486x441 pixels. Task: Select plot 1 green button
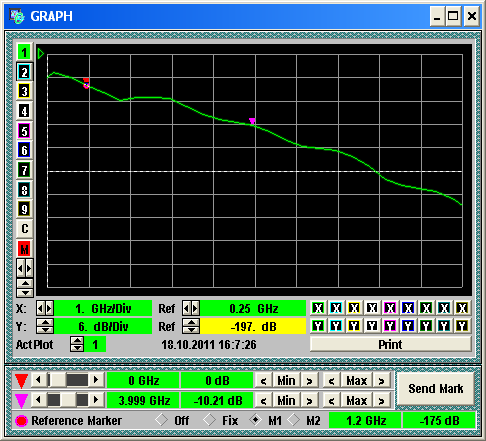(24, 52)
